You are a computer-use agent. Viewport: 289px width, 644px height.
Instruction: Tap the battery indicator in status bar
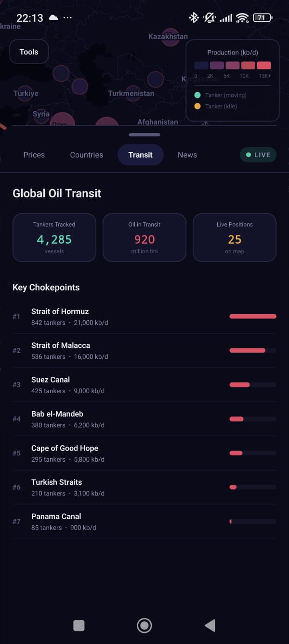[262, 18]
